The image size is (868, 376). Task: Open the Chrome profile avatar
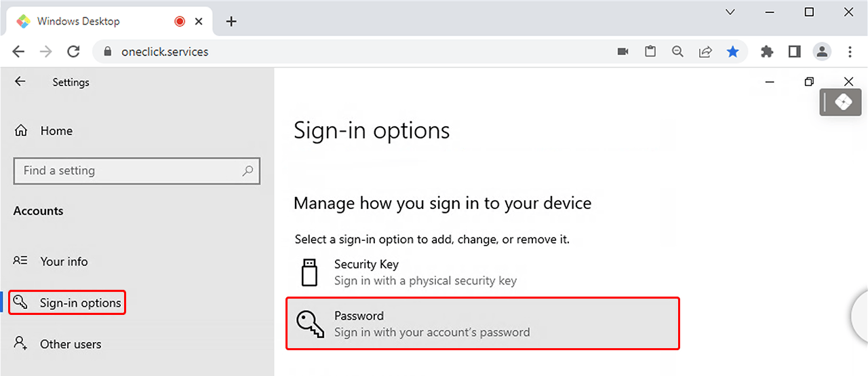click(822, 52)
